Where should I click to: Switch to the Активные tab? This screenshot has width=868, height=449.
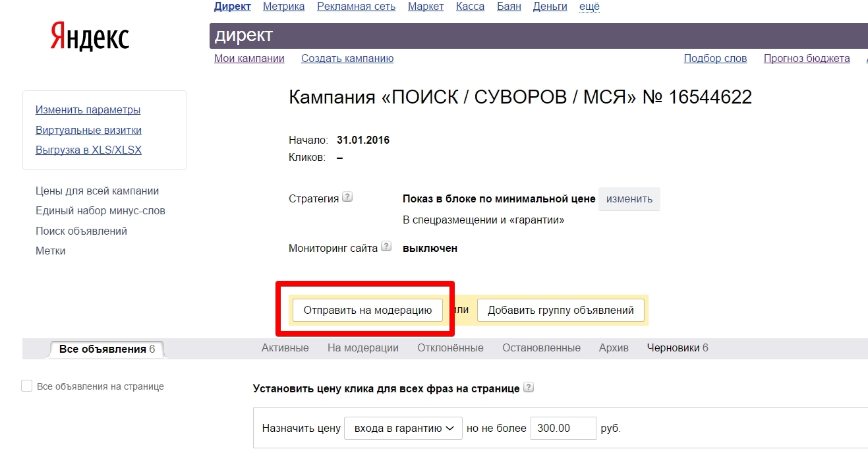pos(285,347)
